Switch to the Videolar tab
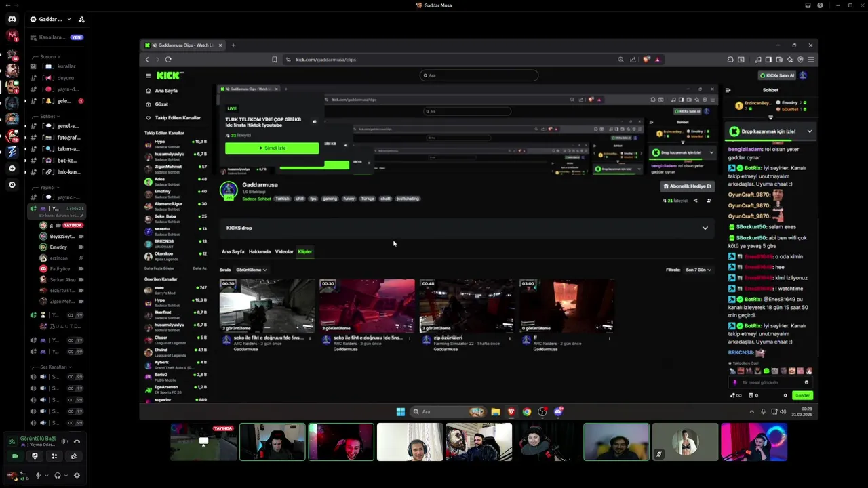The width and height of the screenshot is (868, 488). [x=284, y=251]
